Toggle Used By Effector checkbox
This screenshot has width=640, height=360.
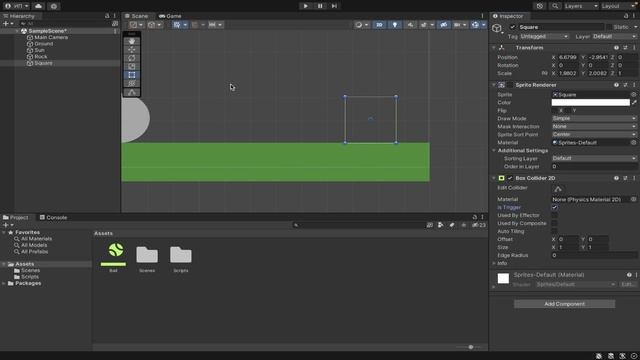(x=554, y=215)
